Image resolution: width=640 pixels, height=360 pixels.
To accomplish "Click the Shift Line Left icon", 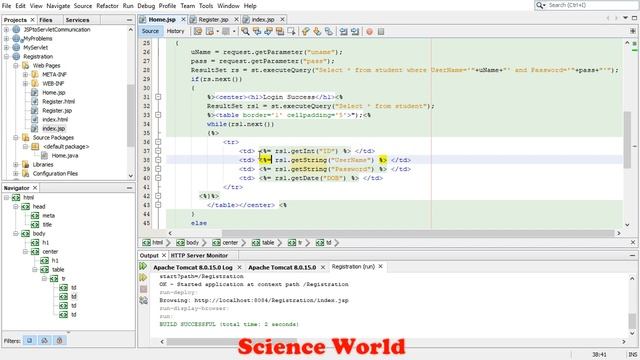I will (343, 31).
